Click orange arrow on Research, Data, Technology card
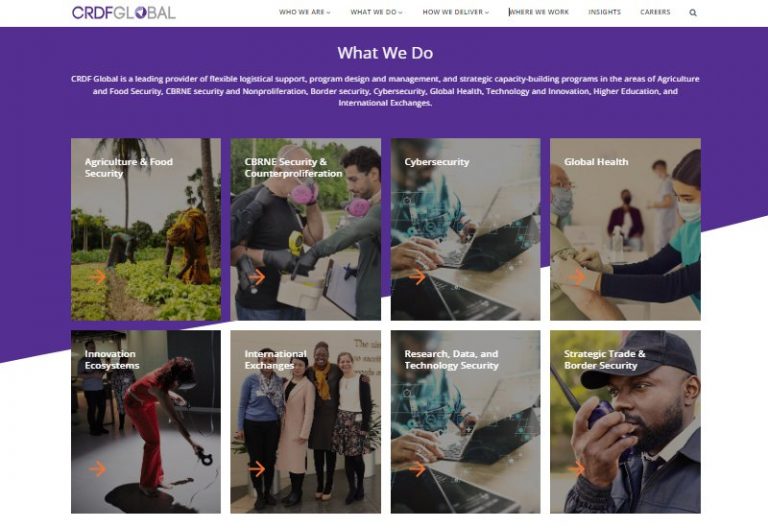This screenshot has height=528, width=768. coord(417,469)
